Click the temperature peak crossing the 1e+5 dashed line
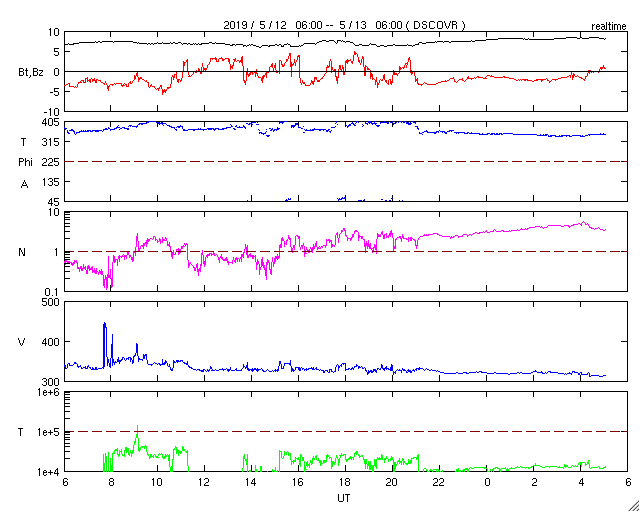640x512 pixels. click(138, 426)
